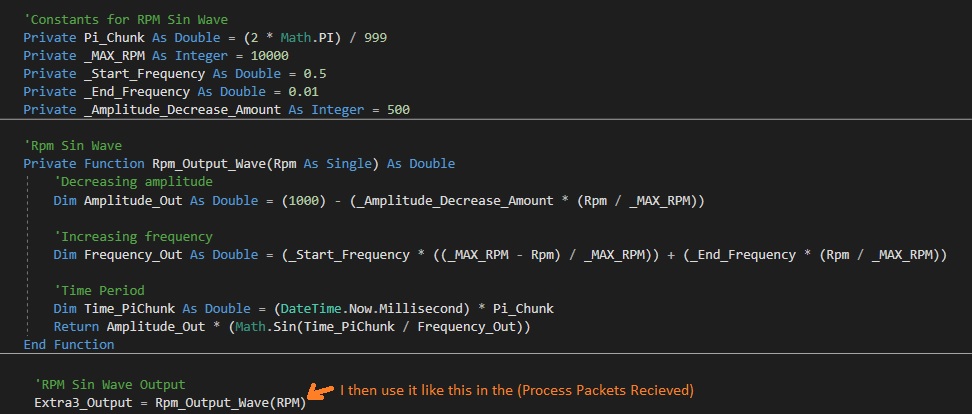This screenshot has width=972, height=414.
Task: Click the orange "I then use it" note
Action: tap(517, 389)
